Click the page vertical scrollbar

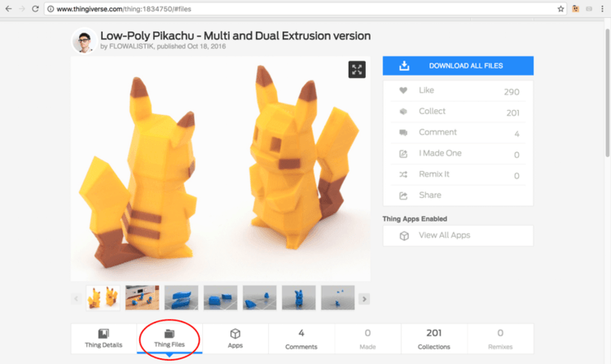(x=607, y=94)
